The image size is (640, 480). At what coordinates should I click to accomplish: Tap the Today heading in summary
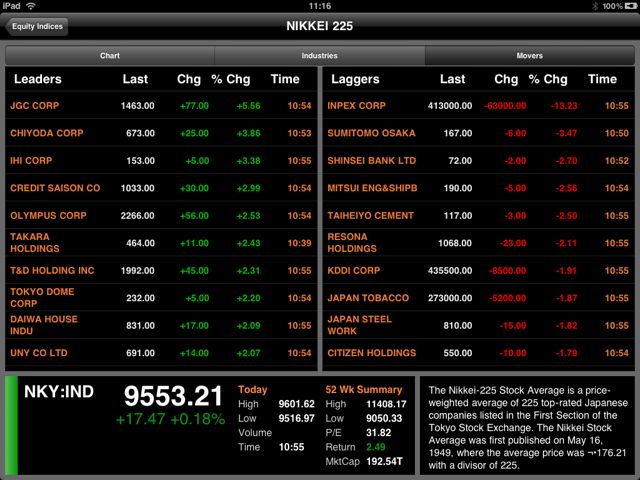point(252,390)
